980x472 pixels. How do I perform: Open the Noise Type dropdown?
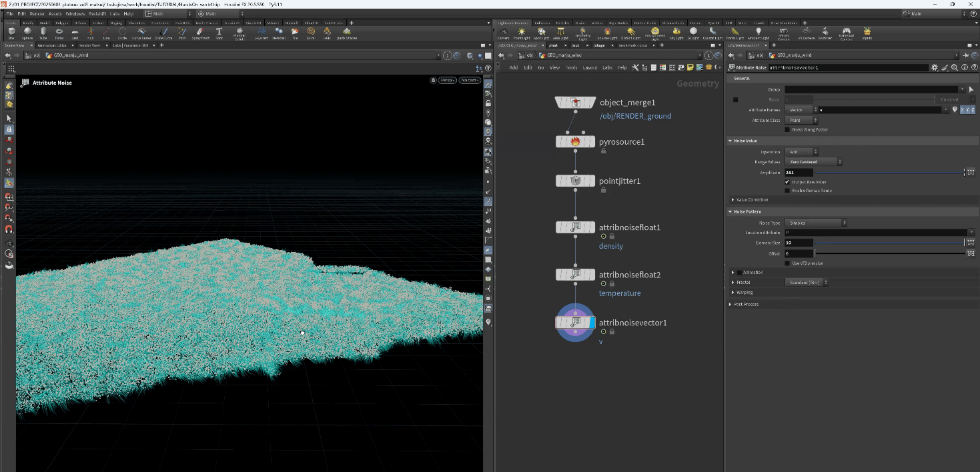(816, 223)
